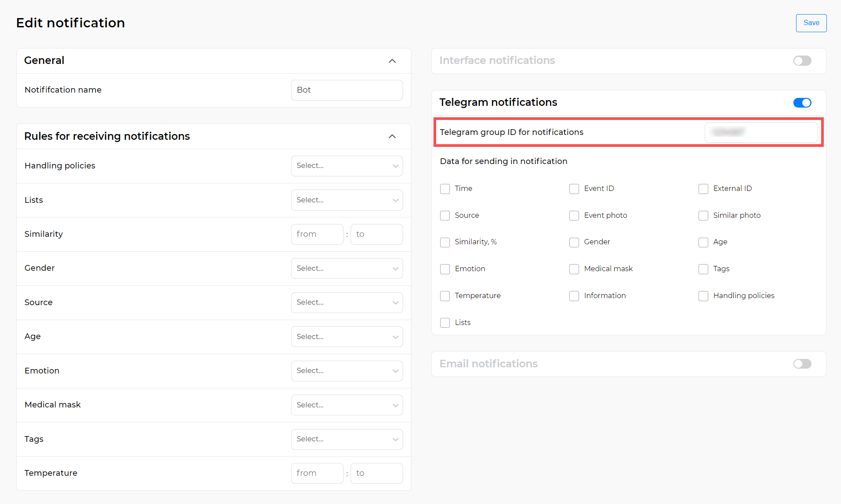The width and height of the screenshot is (841, 504).
Task: Enable the Similar photo option
Action: (x=703, y=216)
